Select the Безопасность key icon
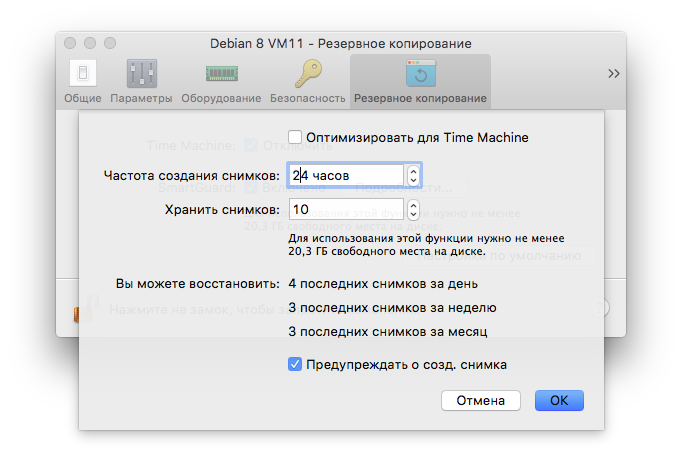 tap(308, 73)
